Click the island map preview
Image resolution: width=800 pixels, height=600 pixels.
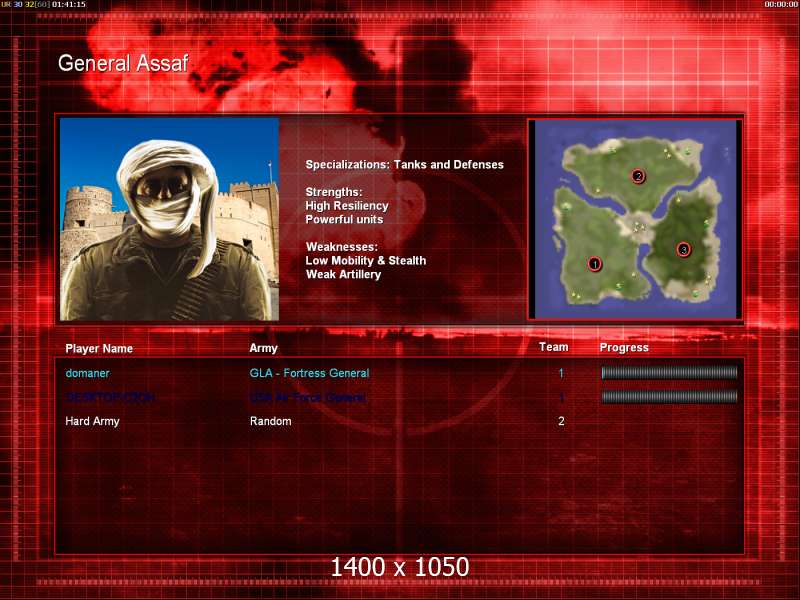pyautogui.click(x=635, y=219)
